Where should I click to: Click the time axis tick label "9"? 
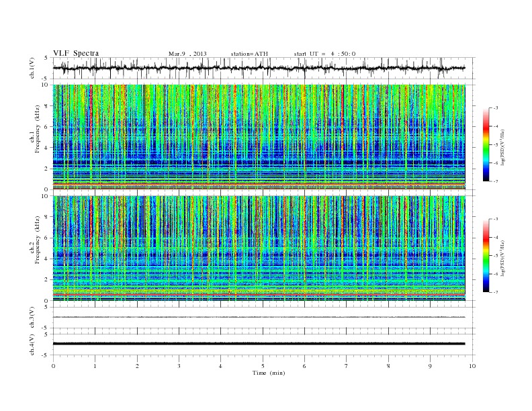(430, 366)
